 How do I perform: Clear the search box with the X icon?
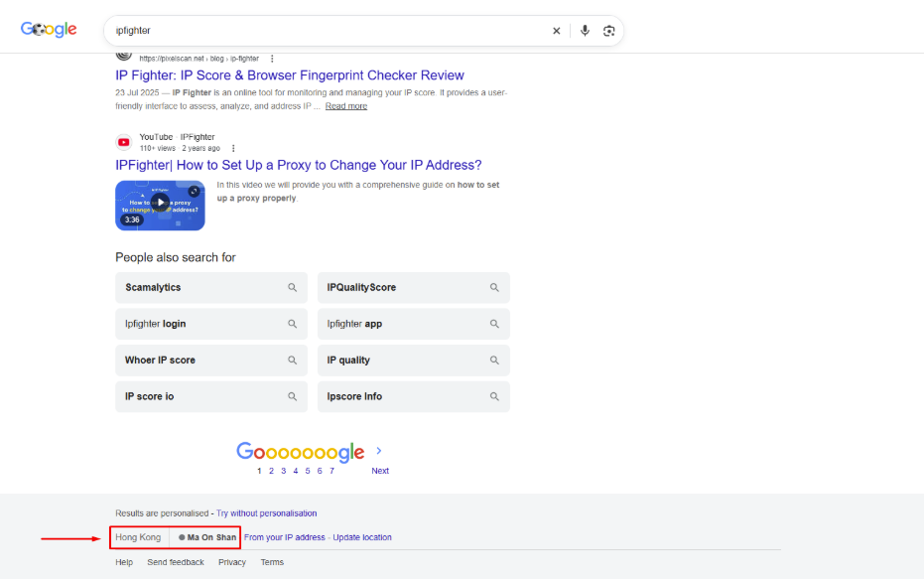click(x=556, y=31)
